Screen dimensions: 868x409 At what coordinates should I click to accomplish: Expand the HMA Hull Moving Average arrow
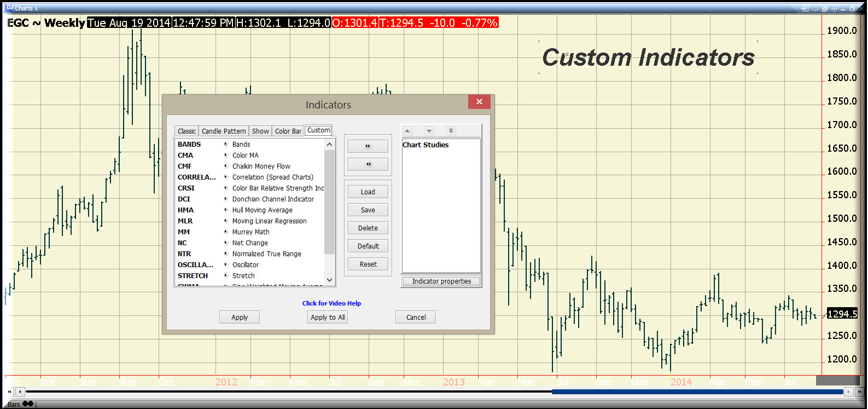tap(225, 210)
